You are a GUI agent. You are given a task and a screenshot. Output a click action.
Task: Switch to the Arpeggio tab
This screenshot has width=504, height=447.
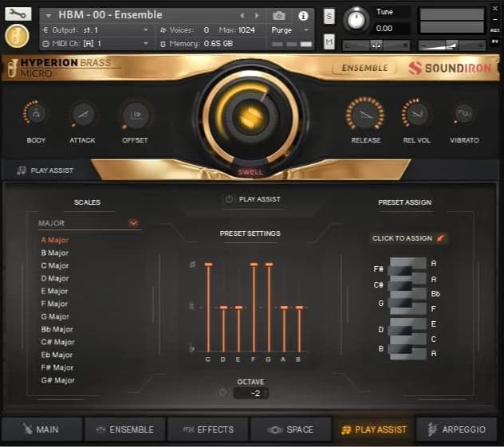(x=456, y=429)
